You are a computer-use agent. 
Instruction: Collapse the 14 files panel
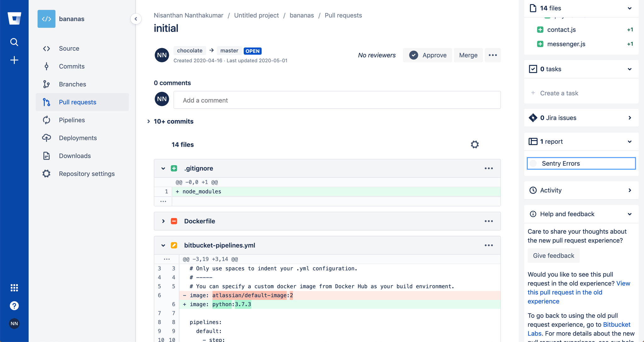629,8
